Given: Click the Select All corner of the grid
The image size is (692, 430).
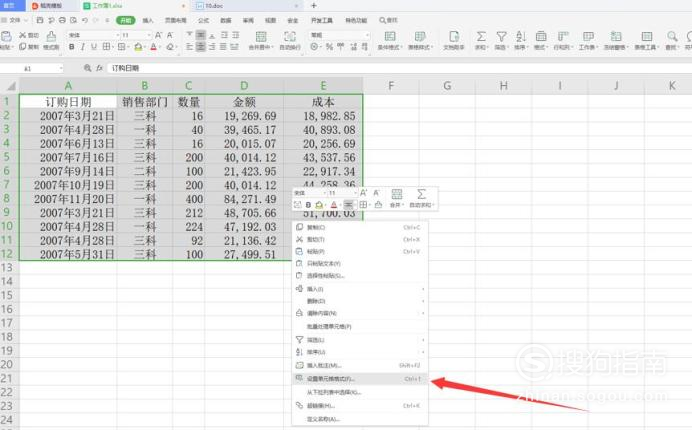Looking at the screenshot, I should click(10, 86).
